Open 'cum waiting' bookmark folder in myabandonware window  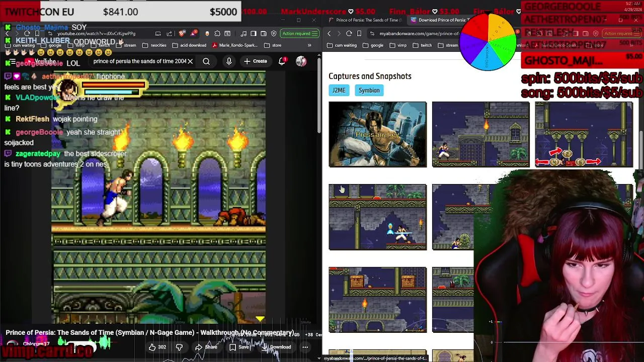342,45
